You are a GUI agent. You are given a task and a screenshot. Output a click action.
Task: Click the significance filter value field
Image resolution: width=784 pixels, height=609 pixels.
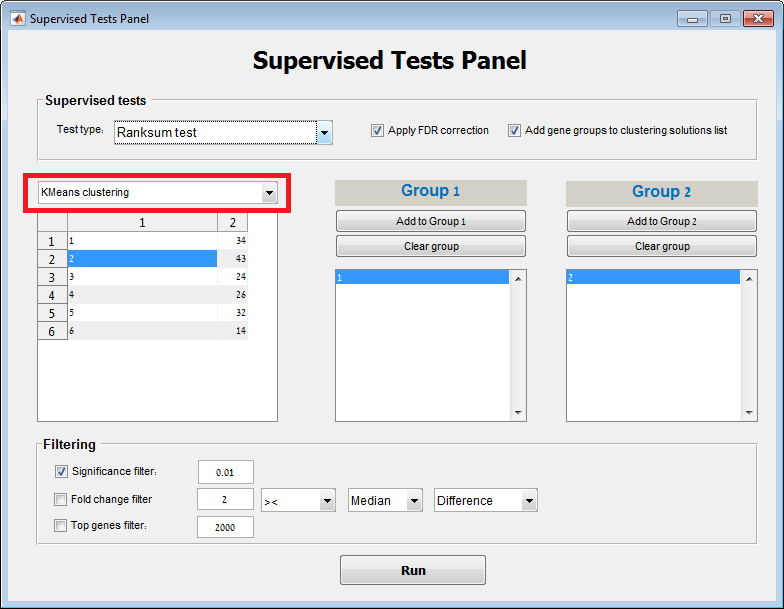(225, 472)
